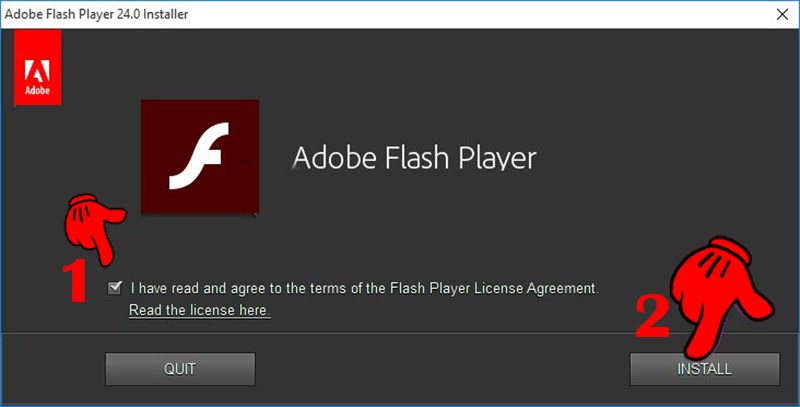Click the horizontal divider above the buttons

click(400, 332)
